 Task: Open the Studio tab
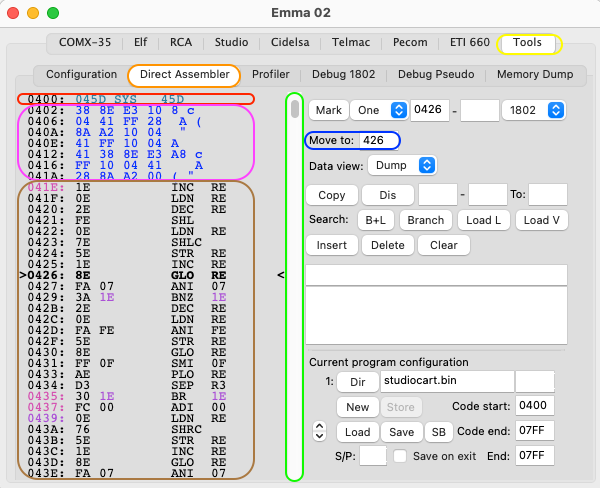click(x=231, y=42)
